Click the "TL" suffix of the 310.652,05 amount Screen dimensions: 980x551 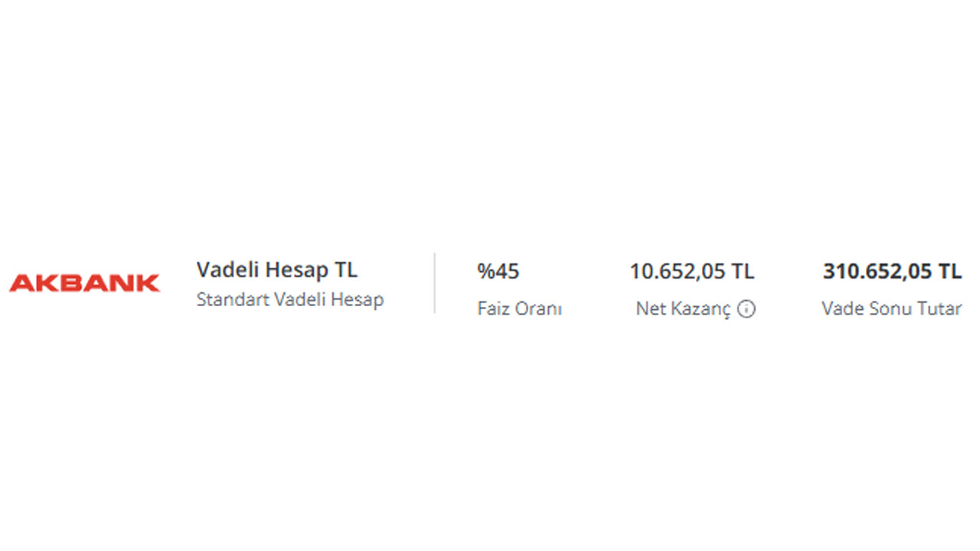tap(949, 271)
